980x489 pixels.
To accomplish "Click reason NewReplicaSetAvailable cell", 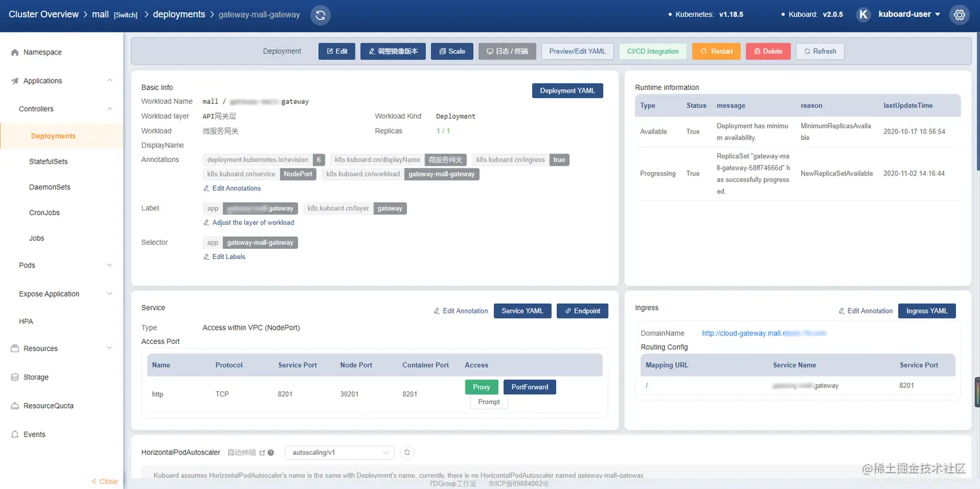I will point(837,174).
